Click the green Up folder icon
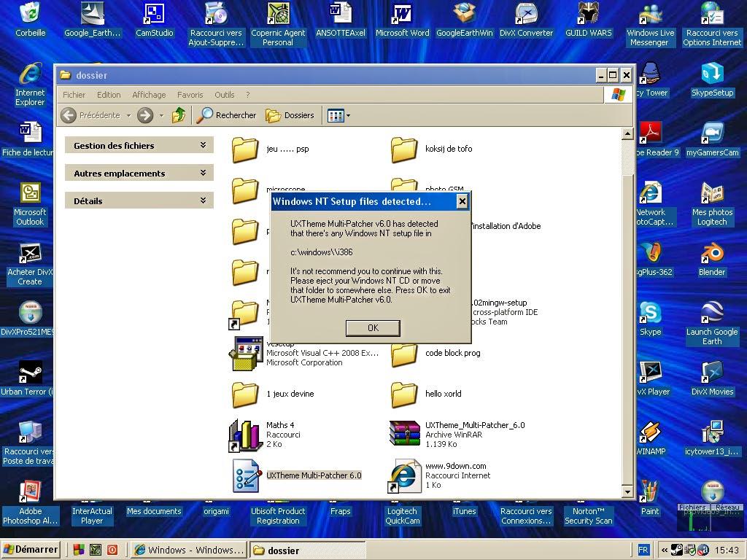747x560 pixels. (179, 115)
